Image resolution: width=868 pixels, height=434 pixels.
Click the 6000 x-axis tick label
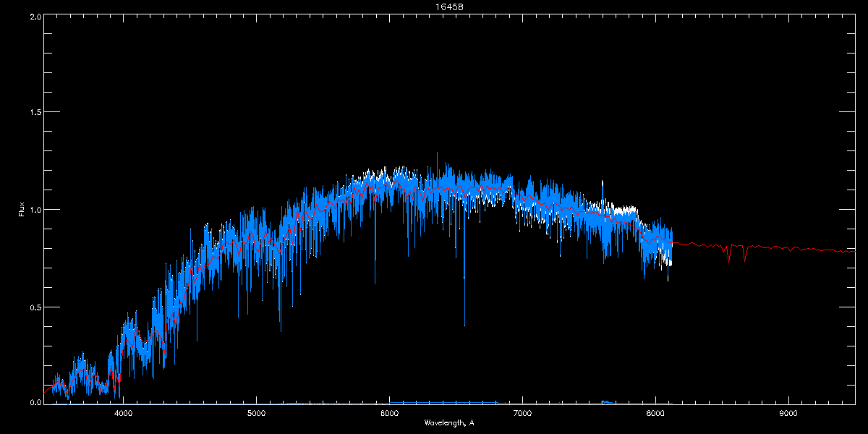tap(389, 414)
